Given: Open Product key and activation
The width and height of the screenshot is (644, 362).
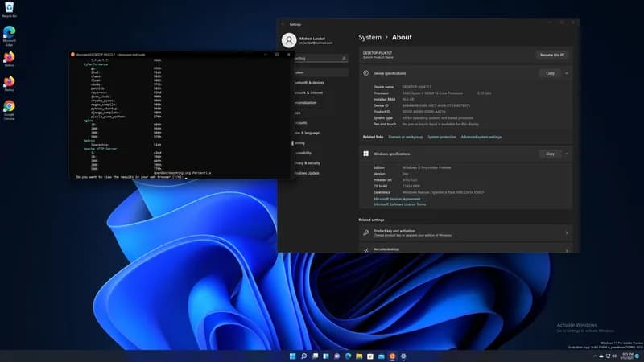Looking at the screenshot, I should click(465, 232).
